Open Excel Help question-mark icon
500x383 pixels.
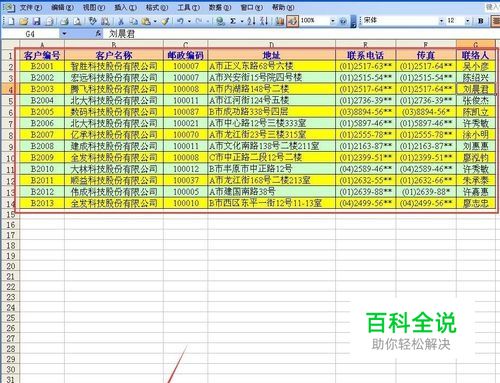click(x=343, y=21)
